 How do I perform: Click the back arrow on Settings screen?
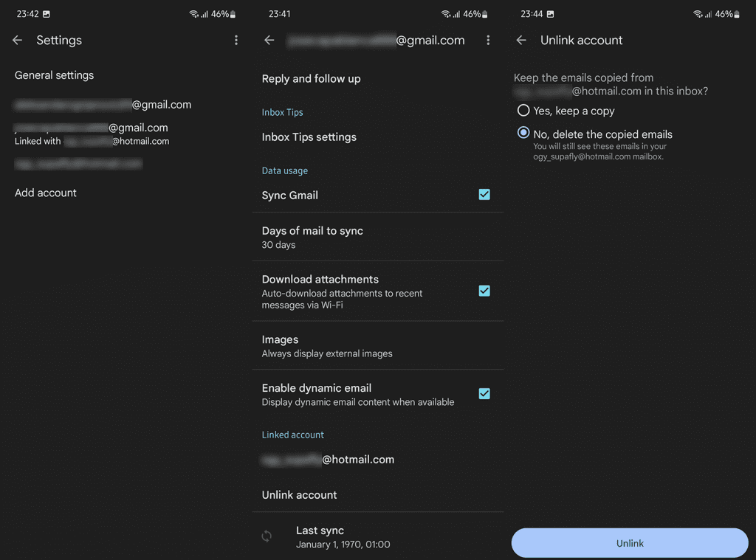(x=17, y=41)
